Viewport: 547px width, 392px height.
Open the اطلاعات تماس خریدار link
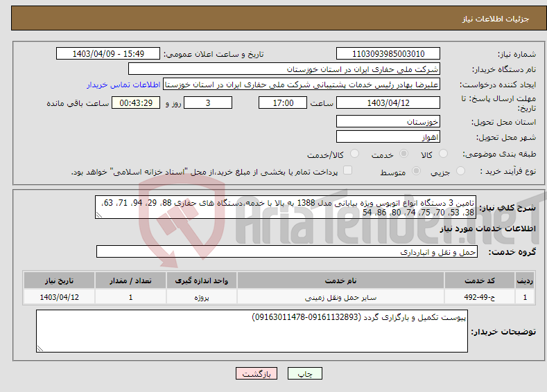click(x=123, y=84)
